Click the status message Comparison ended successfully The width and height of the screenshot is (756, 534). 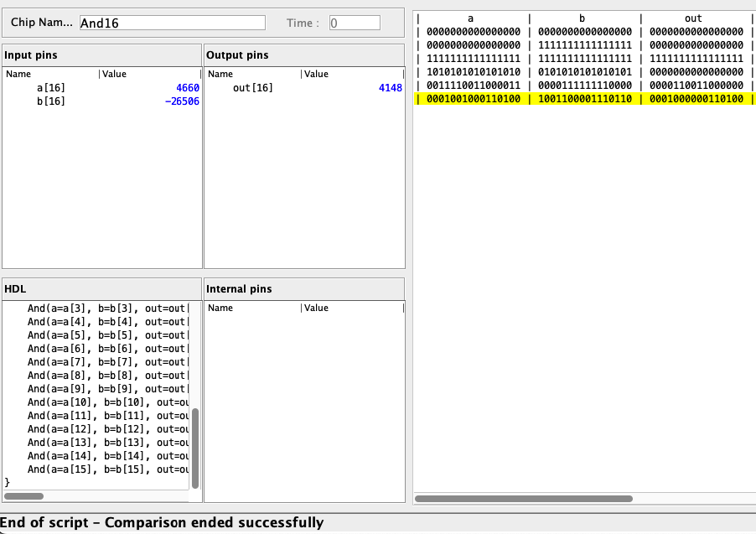pos(214,522)
